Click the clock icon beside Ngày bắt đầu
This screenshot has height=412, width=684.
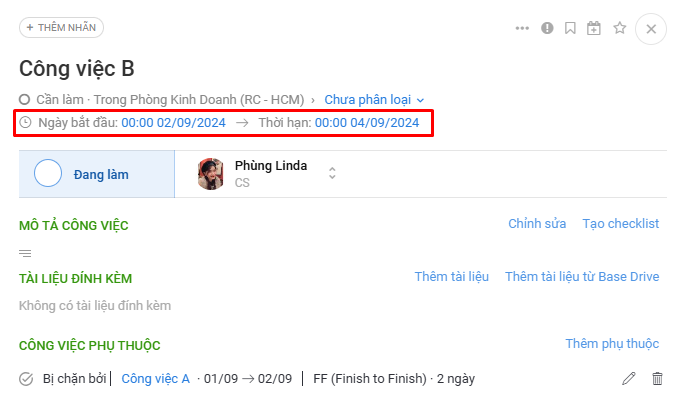26,122
